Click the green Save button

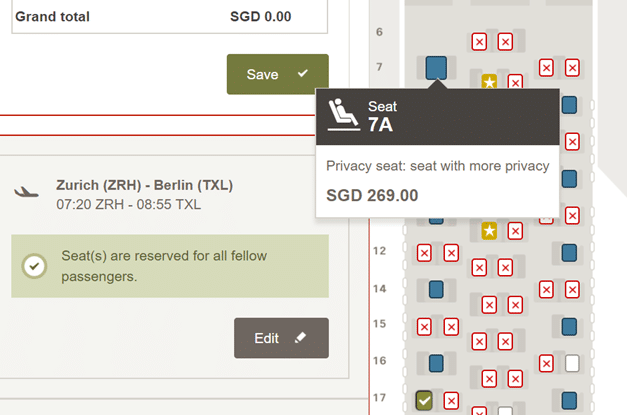tap(277, 74)
